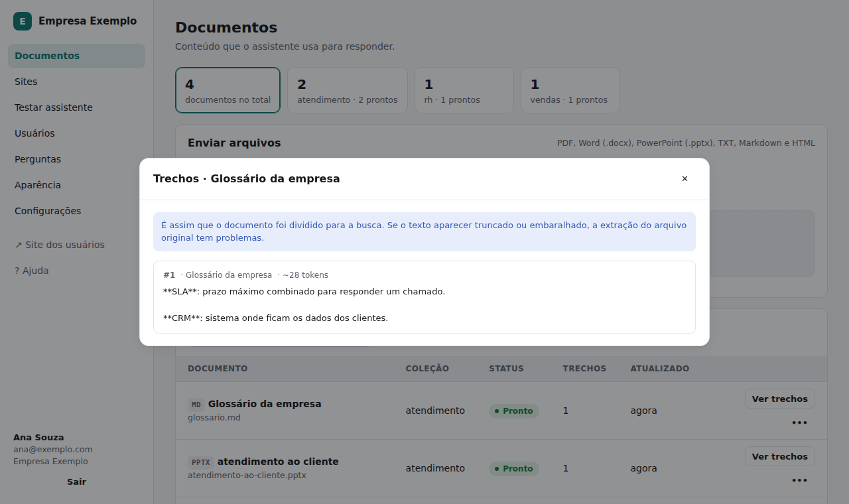Click the ~28 tokens label in the chunk header
Image resolution: width=849 pixels, height=504 pixels.
(x=305, y=275)
